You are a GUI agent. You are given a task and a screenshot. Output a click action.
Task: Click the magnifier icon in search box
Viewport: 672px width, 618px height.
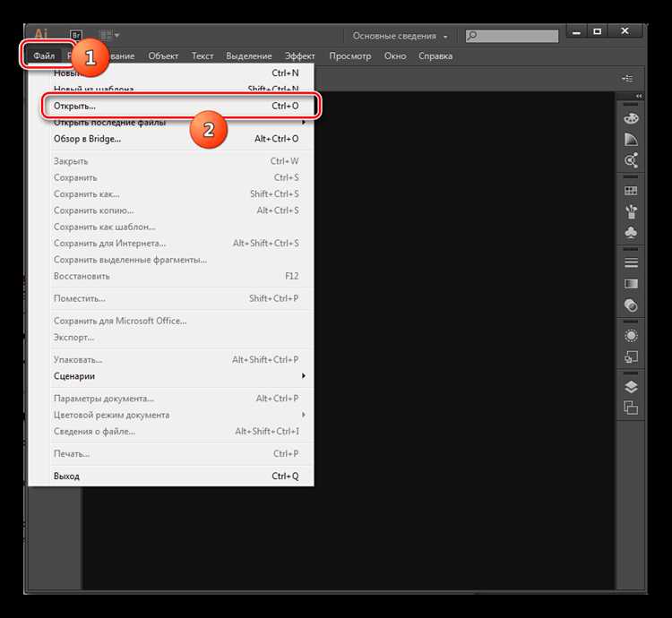click(x=472, y=36)
